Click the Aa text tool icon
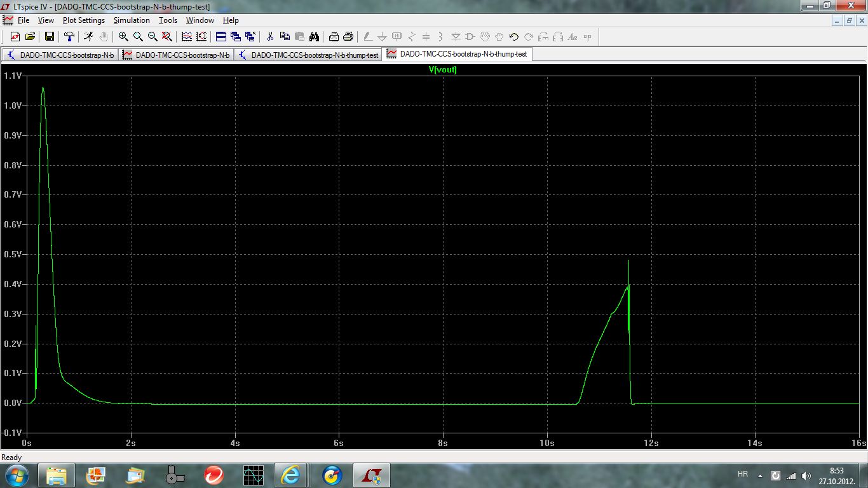Viewport: 868px width, 488px height. 573,37
